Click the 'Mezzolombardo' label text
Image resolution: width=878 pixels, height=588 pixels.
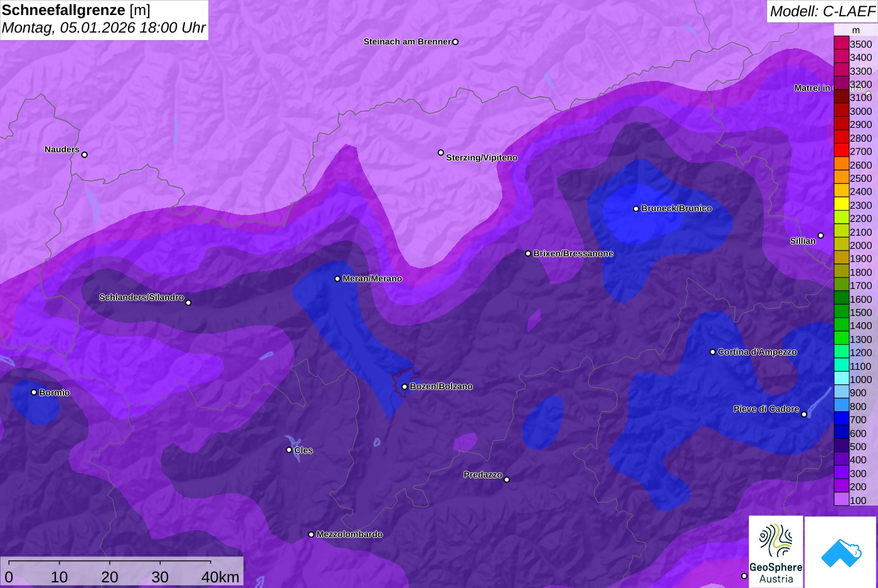click(x=349, y=534)
